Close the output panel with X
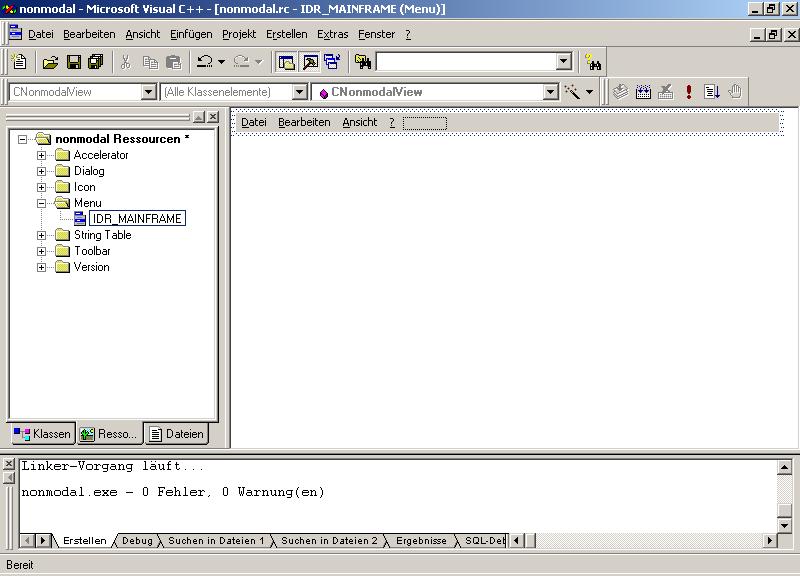Image resolution: width=800 pixels, height=576 pixels. click(9, 464)
